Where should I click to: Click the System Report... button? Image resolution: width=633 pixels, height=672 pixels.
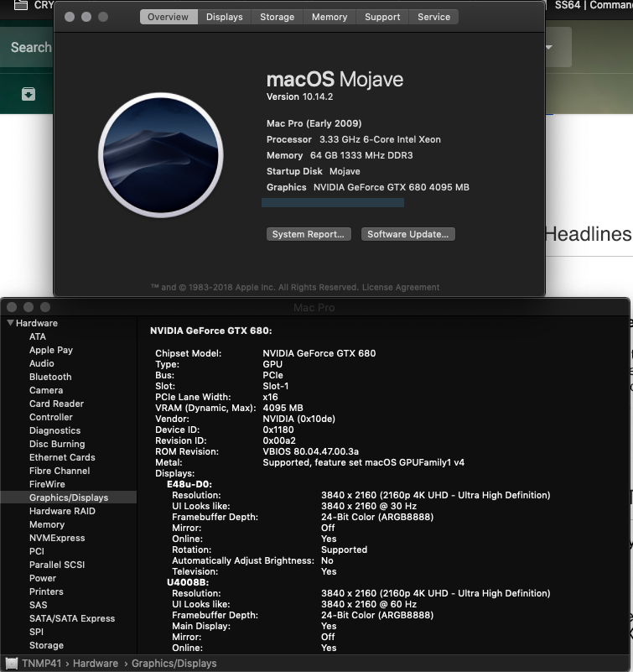[309, 234]
